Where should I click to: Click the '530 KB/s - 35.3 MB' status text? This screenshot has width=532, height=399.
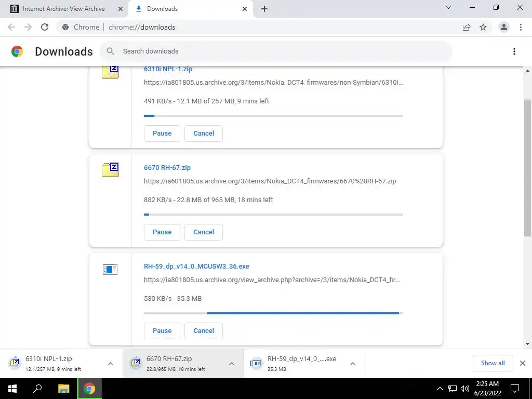coord(172,299)
